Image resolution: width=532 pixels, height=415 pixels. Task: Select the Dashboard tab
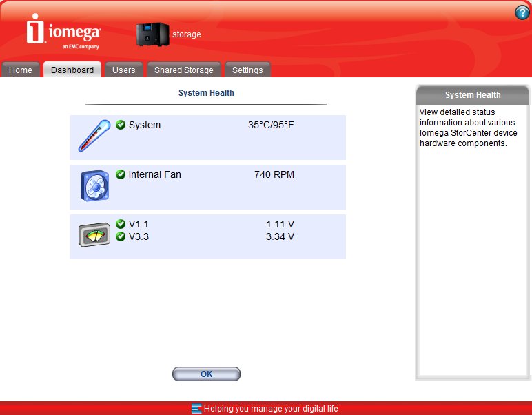point(72,70)
